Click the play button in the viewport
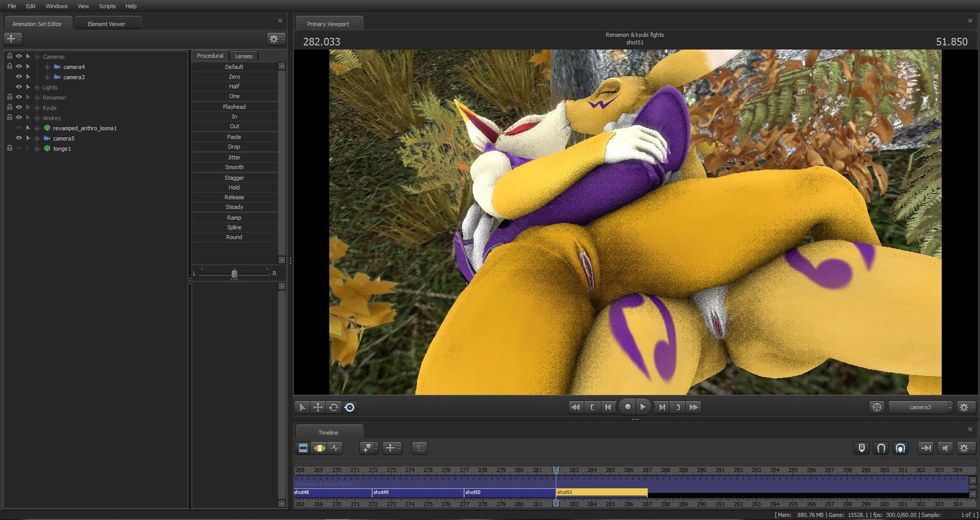 (643, 407)
